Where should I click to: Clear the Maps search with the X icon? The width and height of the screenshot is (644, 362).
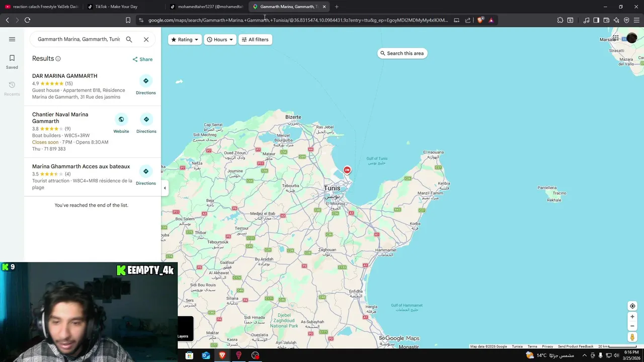point(146,39)
